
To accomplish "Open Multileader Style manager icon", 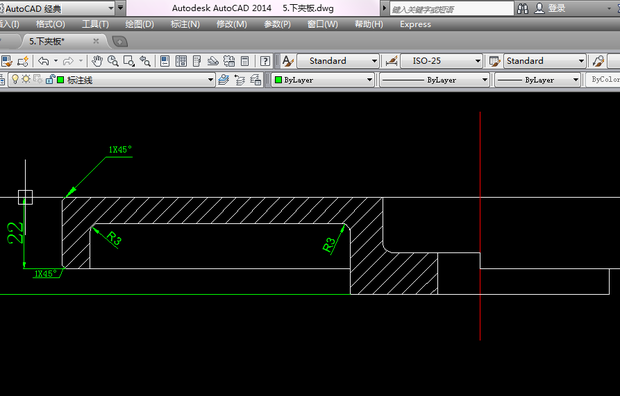I will [598, 61].
